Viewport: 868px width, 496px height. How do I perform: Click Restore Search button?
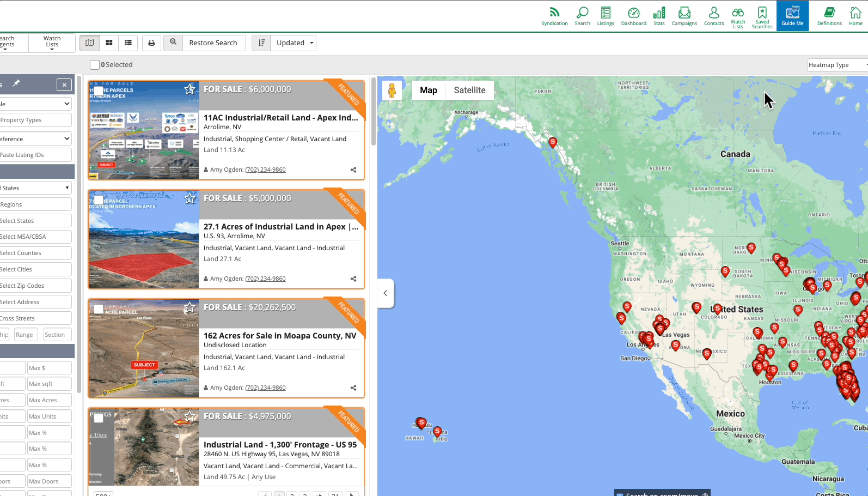(x=213, y=43)
